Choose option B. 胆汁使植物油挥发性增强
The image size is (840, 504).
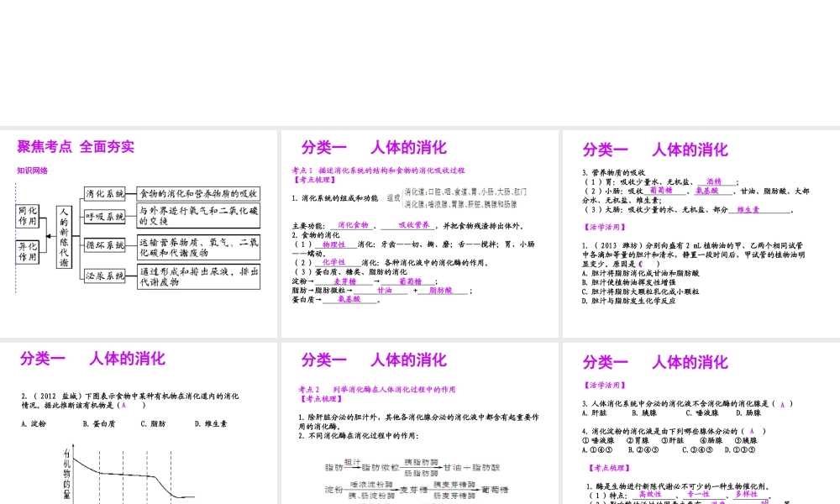628,282
